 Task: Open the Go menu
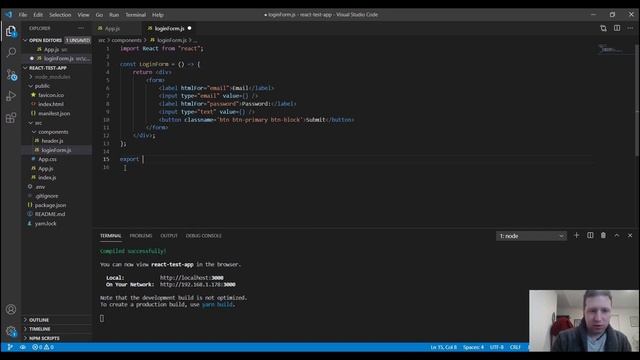pos(99,15)
